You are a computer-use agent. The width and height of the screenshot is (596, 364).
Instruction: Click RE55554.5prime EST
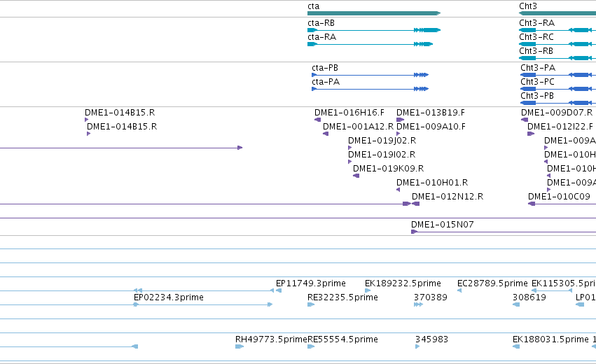click(343, 339)
